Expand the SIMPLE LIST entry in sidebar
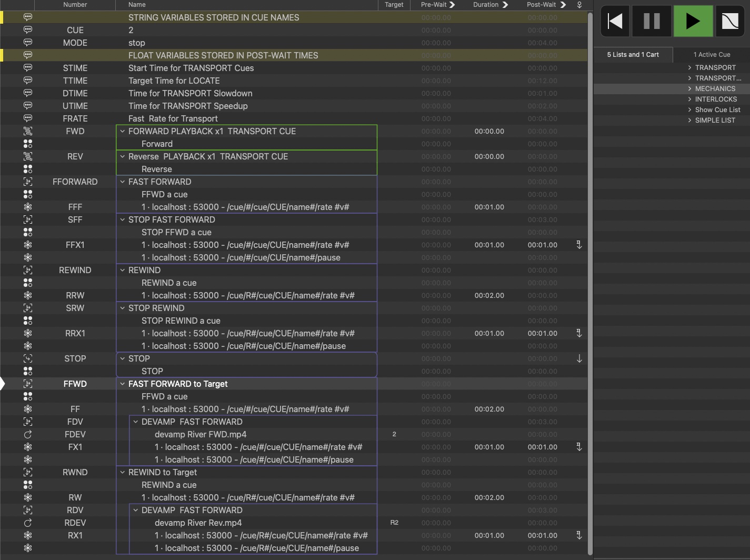Image resolution: width=750 pixels, height=560 pixels. point(689,120)
